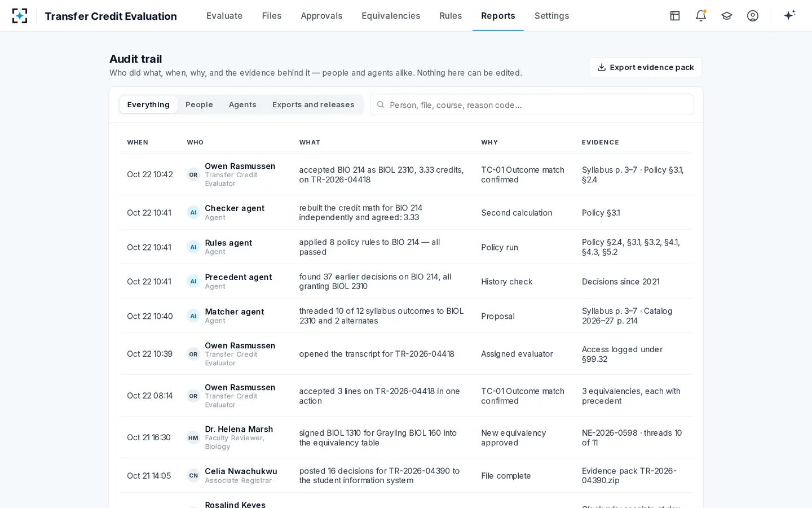
Task: Click 'Access logged under §99.32' evidence
Action: 623,354
